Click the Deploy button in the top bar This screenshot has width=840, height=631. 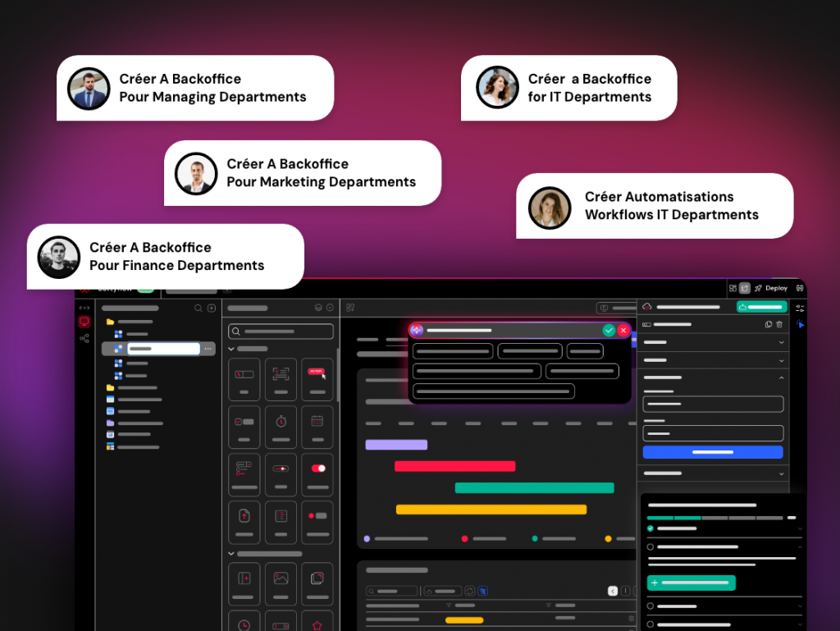[x=771, y=288]
